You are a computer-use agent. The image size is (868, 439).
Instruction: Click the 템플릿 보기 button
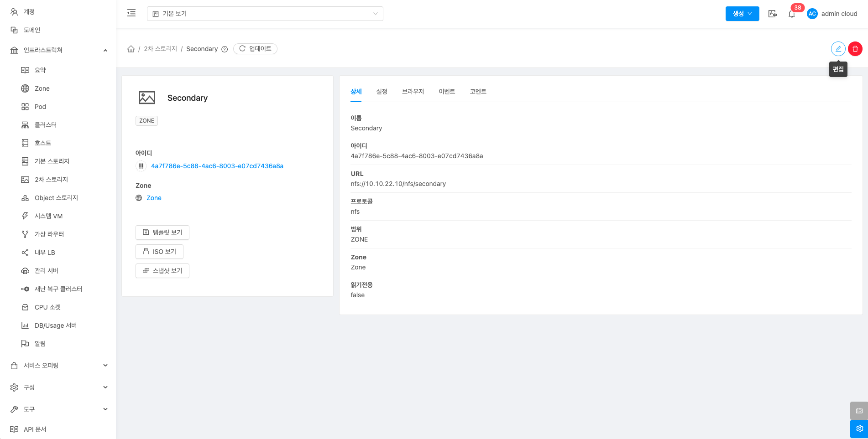162,232
